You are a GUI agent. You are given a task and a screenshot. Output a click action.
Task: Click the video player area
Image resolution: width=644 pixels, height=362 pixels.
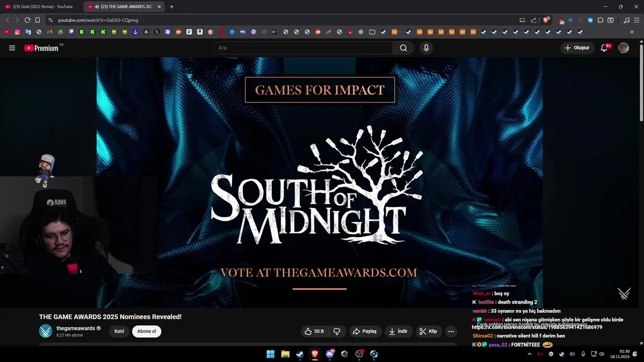point(319,183)
